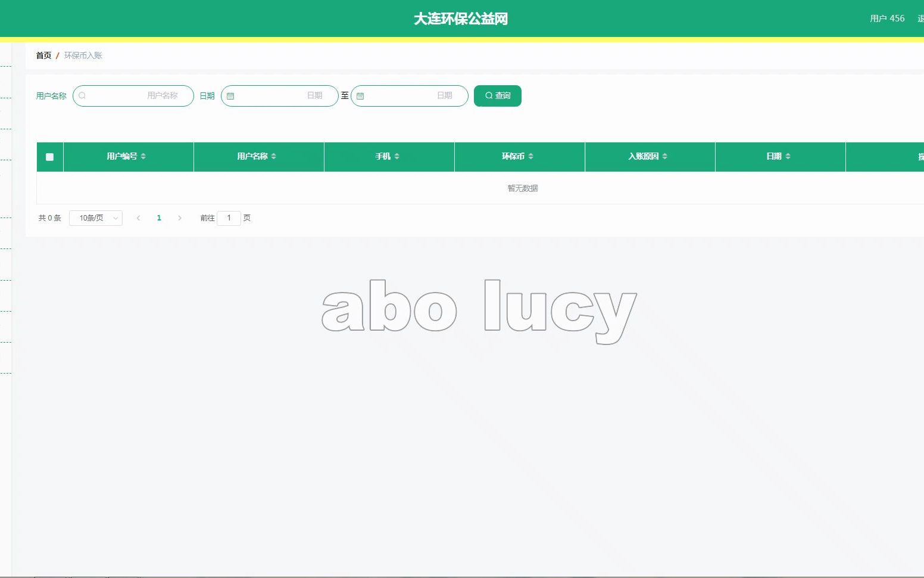Viewport: 924px width, 578px height.
Task: Sort the 入账原因 column
Action: click(x=665, y=156)
